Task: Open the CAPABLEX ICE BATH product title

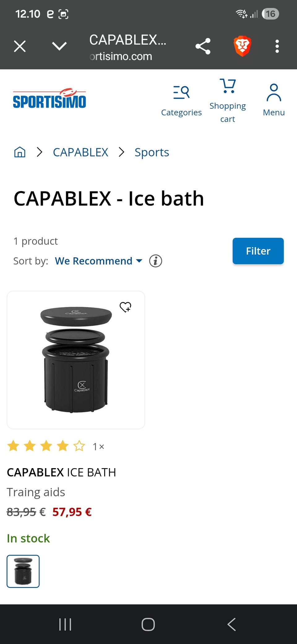Action: pos(61,472)
